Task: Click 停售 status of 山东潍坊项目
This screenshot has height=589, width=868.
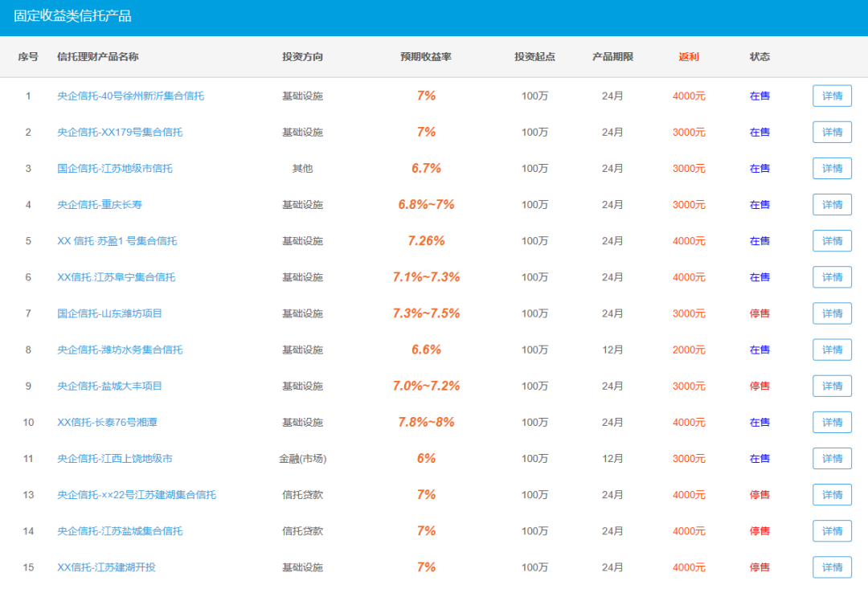Action: pyautogui.click(x=759, y=313)
